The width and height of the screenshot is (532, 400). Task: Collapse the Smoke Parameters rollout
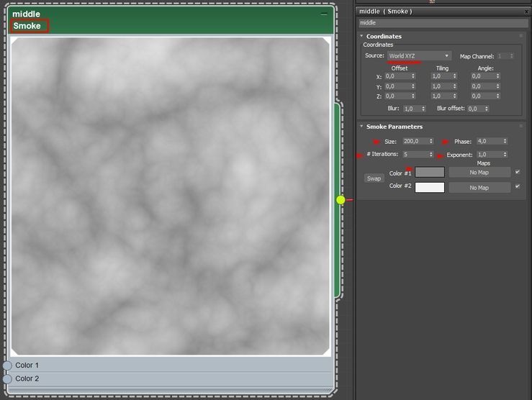[361, 126]
